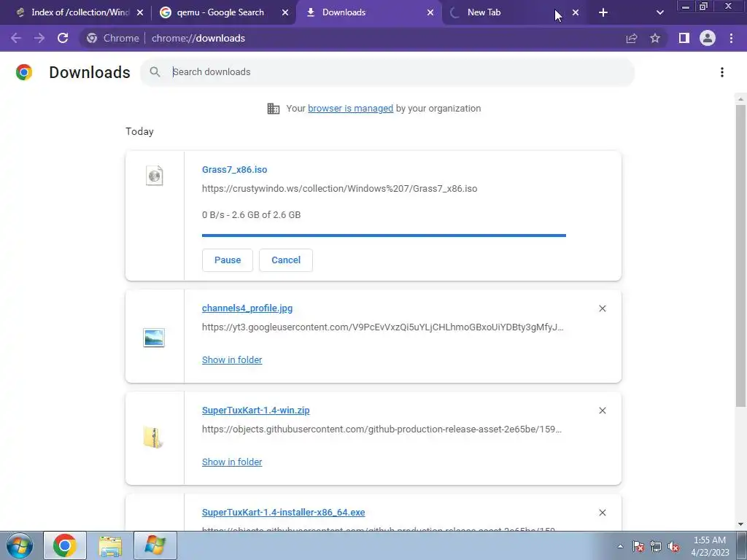Click the Grass7 source URL text
Image resolution: width=747 pixels, height=560 pixels.
click(340, 189)
